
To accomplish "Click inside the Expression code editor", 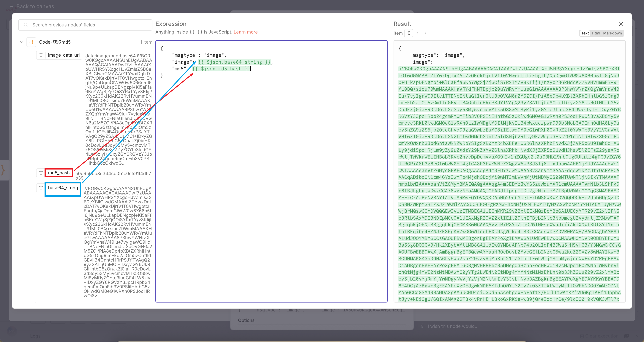I will click(x=271, y=175).
